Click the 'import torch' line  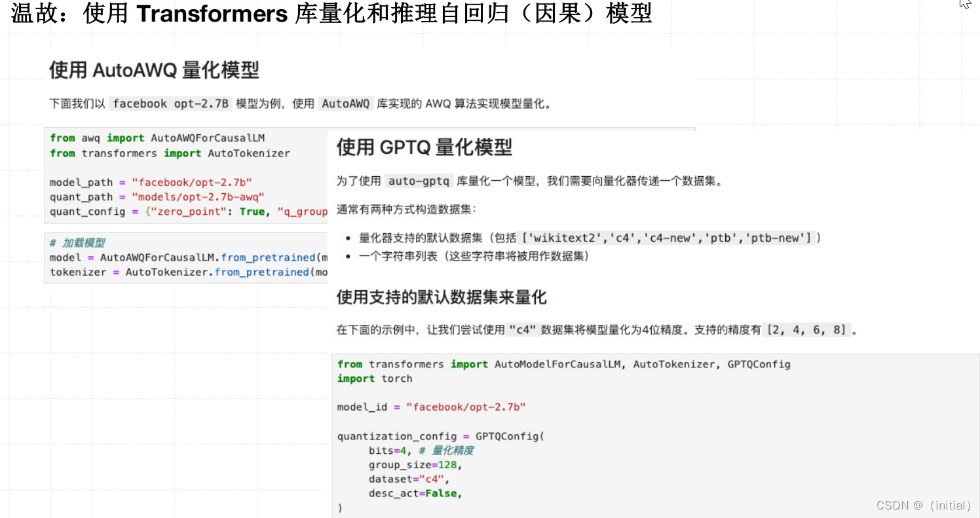pos(375,379)
